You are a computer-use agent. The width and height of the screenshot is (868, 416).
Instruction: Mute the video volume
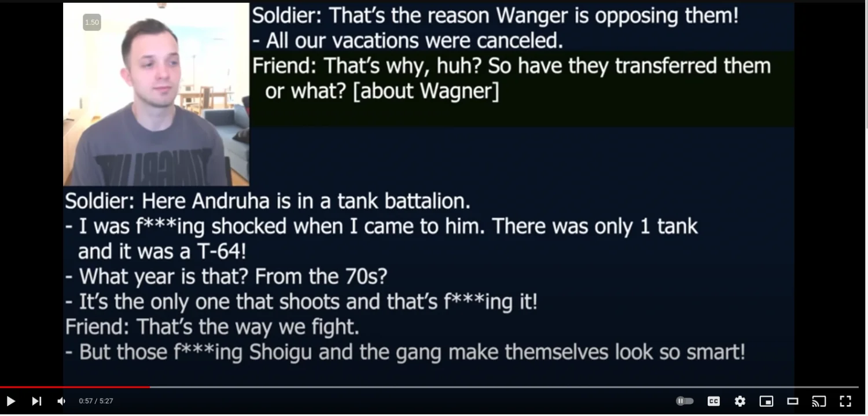point(61,401)
